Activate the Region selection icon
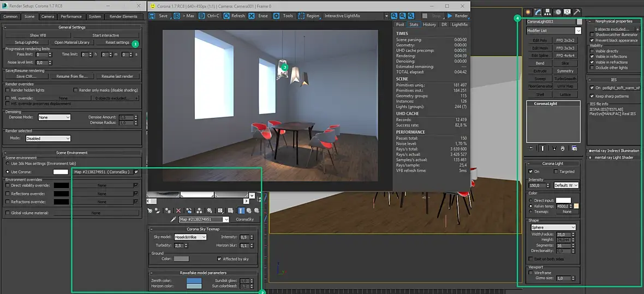 coord(302,16)
